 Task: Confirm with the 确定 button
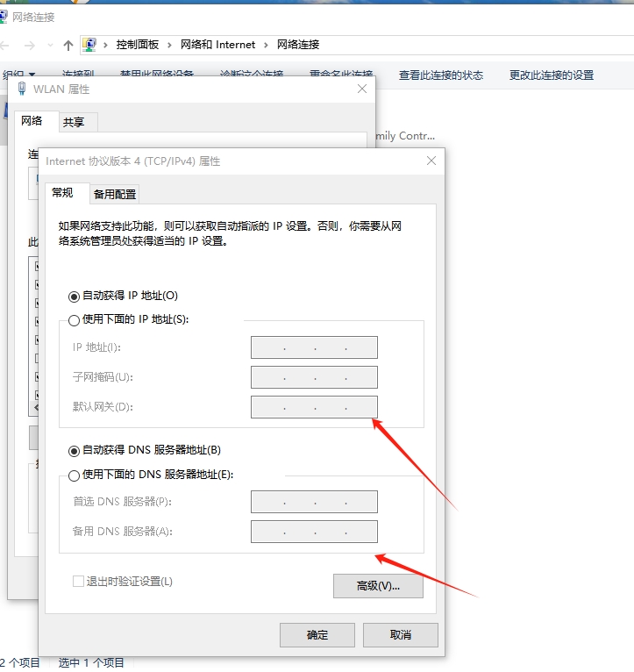[x=317, y=634]
